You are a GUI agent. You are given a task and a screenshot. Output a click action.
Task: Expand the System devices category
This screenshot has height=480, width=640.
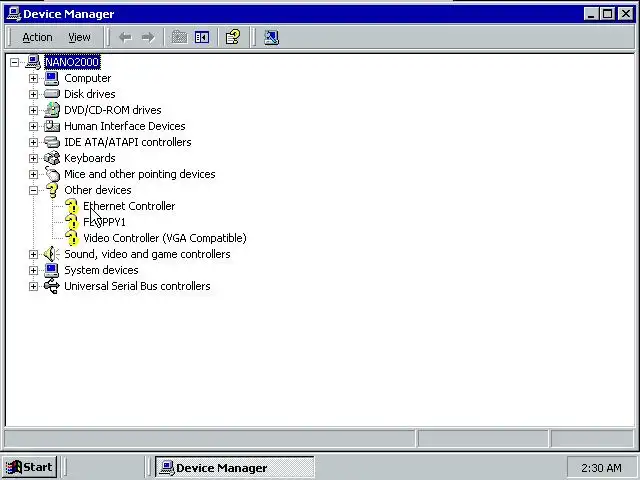click(33, 270)
